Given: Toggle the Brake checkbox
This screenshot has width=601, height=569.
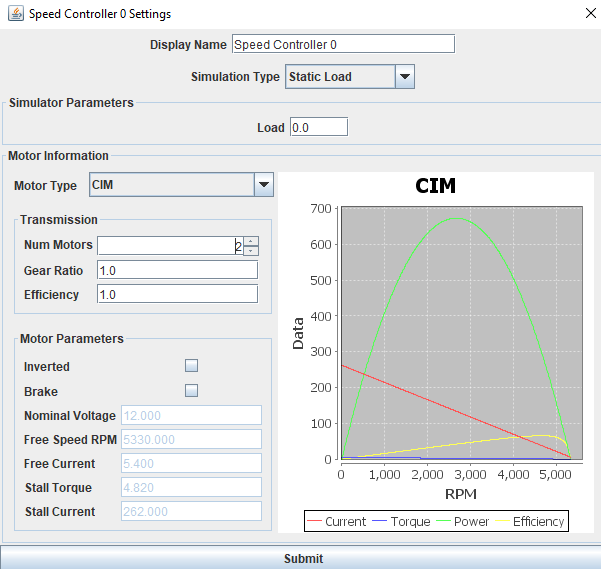Looking at the screenshot, I should [x=191, y=390].
